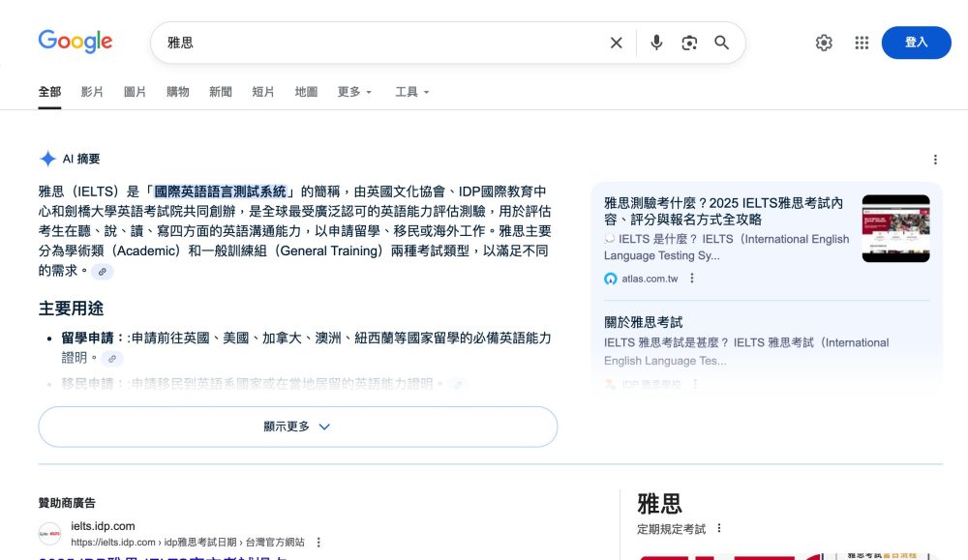Click into the search field containing 雅思
The height and width of the screenshot is (560, 968).
pos(378,43)
